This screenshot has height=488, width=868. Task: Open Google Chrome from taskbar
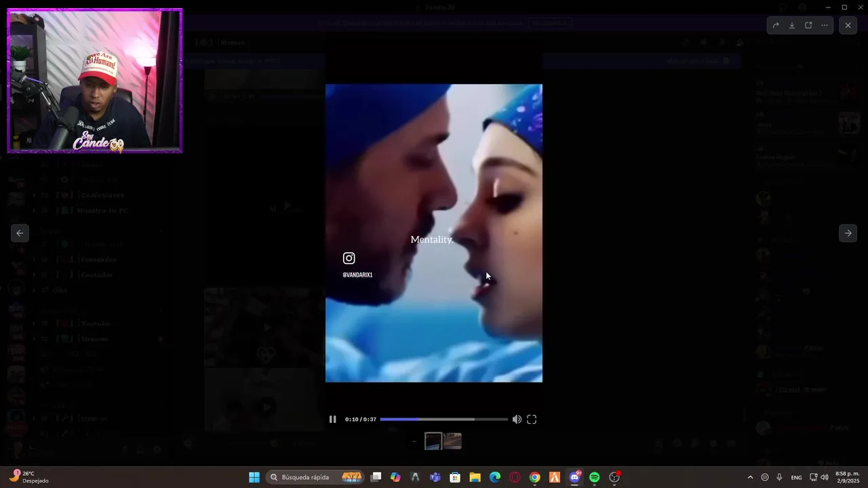click(x=535, y=477)
